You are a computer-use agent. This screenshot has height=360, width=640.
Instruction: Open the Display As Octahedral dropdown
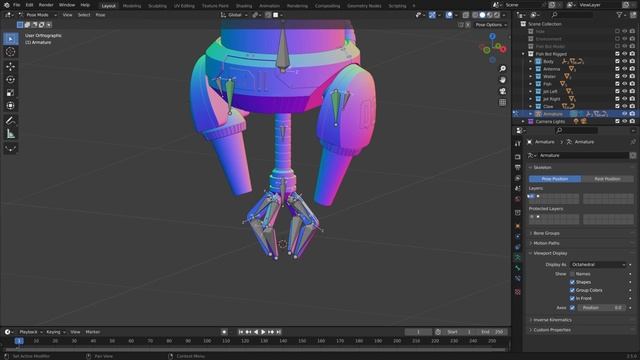598,265
